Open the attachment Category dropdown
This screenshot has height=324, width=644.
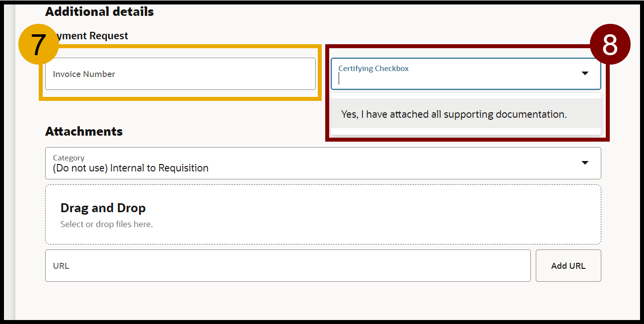(x=323, y=163)
